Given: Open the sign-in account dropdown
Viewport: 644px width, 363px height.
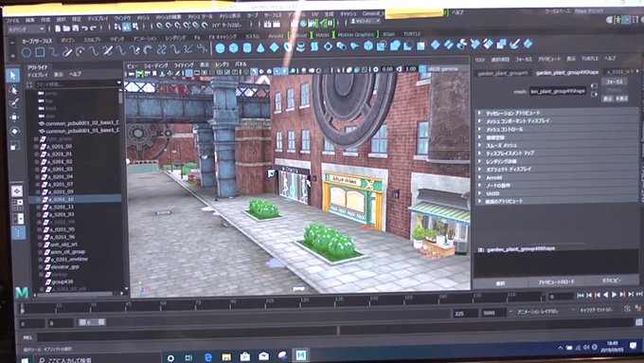Looking at the screenshot, I should coord(366,21).
